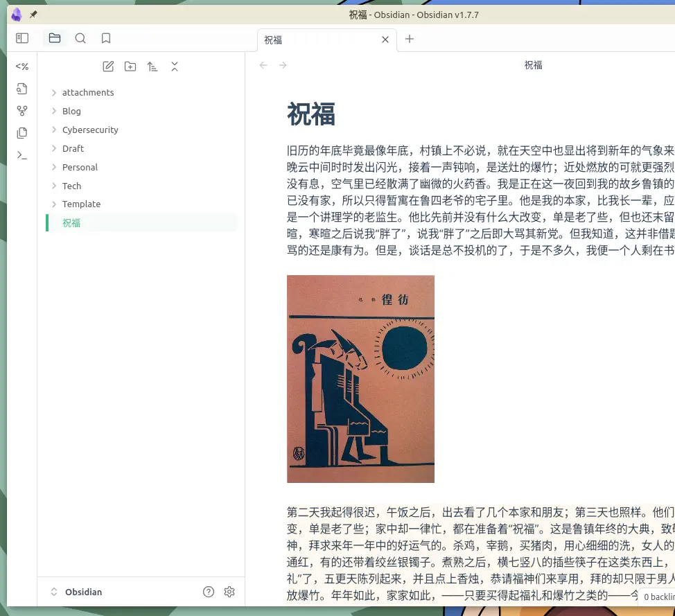Viewport: 675px width, 616px height.
Task: Open the 祝福 note in file list
Action: coord(141,223)
